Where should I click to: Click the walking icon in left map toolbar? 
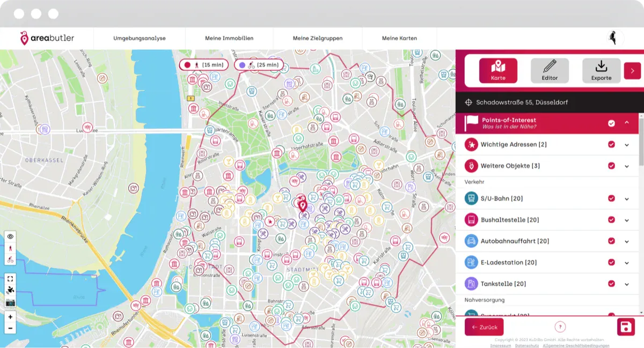10,248
